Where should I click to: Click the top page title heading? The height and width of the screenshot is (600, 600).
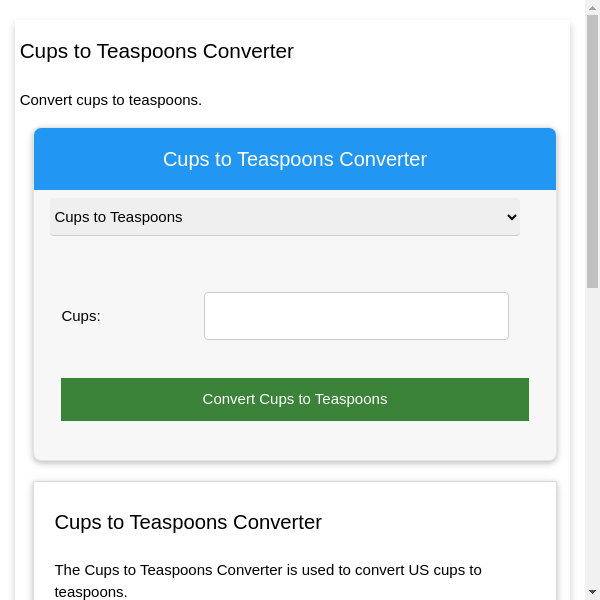[157, 51]
